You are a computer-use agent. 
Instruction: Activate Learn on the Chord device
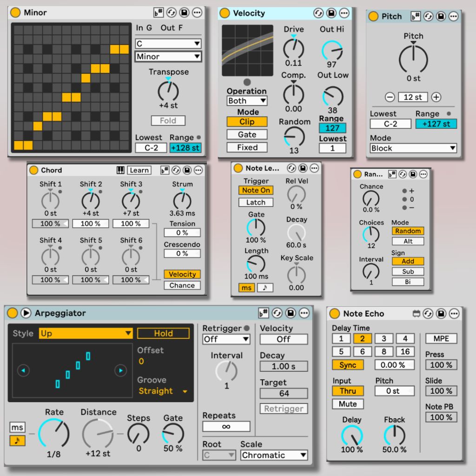139,170
